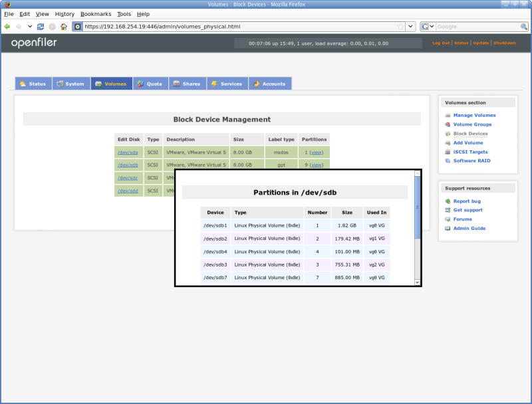View partitions of the msdos disk

317,152
